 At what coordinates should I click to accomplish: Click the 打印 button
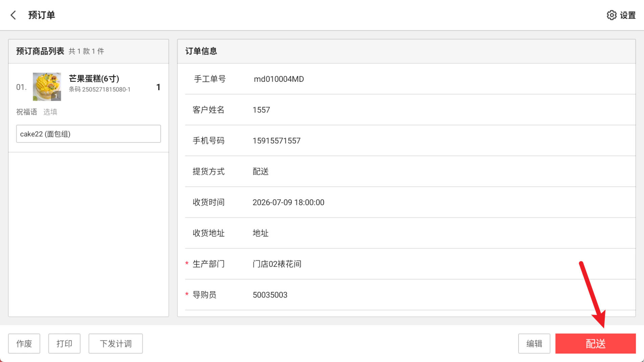64,343
